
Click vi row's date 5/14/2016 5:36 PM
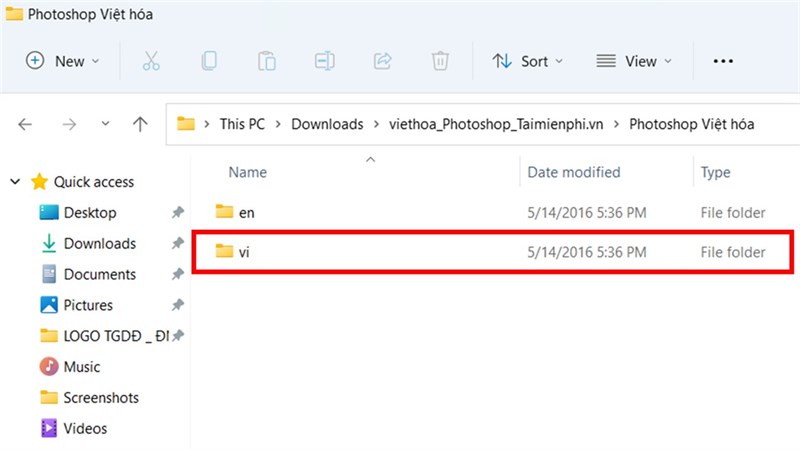coord(587,252)
